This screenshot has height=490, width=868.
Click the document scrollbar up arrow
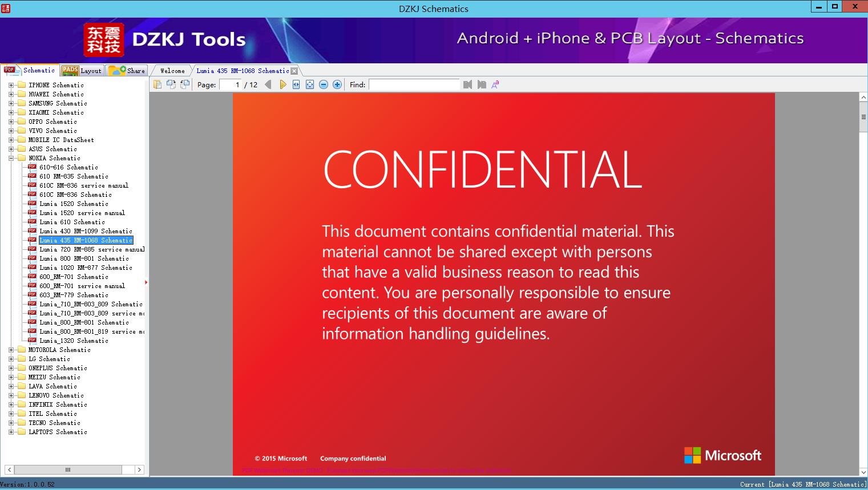click(863, 98)
